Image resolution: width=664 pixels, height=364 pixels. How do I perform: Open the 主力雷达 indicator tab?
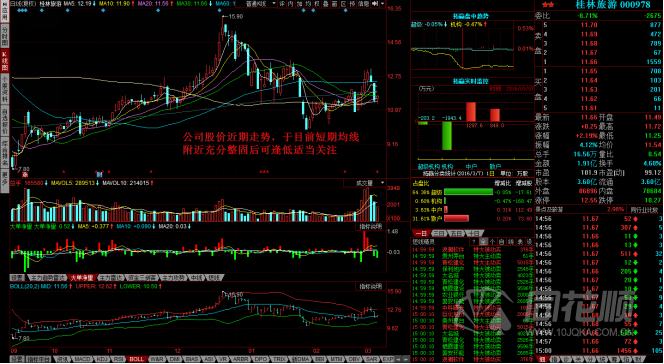[112, 278]
